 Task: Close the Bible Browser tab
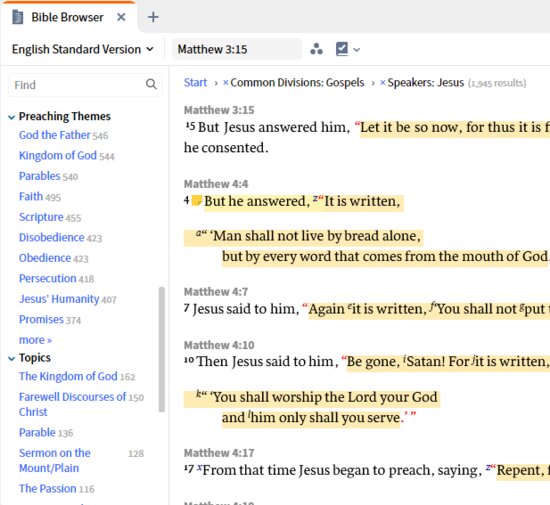(121, 17)
